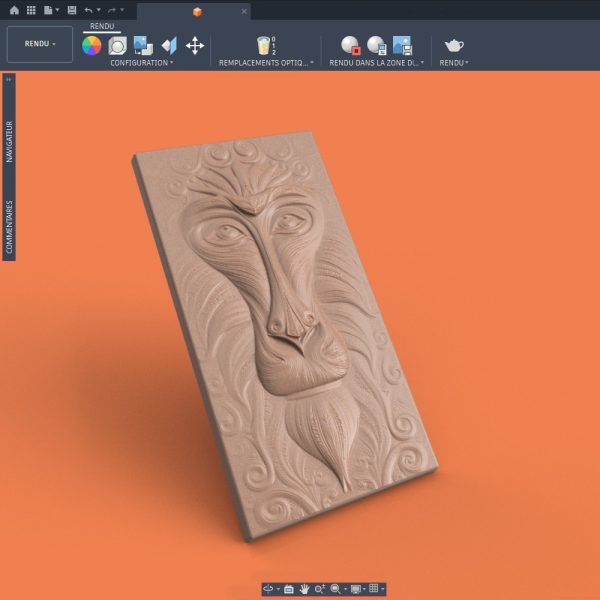The width and height of the screenshot is (600, 600).
Task: Start in-canvas render with red stop icon
Action: coord(351,46)
